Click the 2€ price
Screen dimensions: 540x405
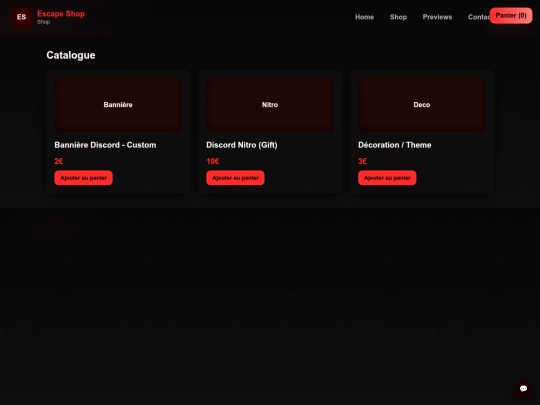[x=59, y=161]
